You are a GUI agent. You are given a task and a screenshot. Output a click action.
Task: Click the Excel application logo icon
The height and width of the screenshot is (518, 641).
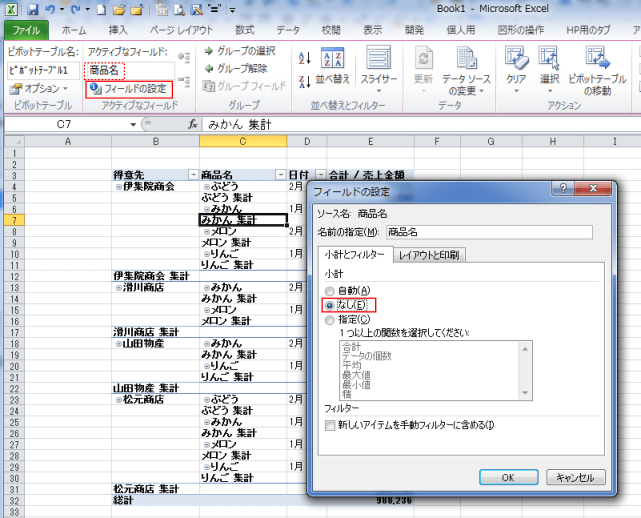(x=11, y=9)
